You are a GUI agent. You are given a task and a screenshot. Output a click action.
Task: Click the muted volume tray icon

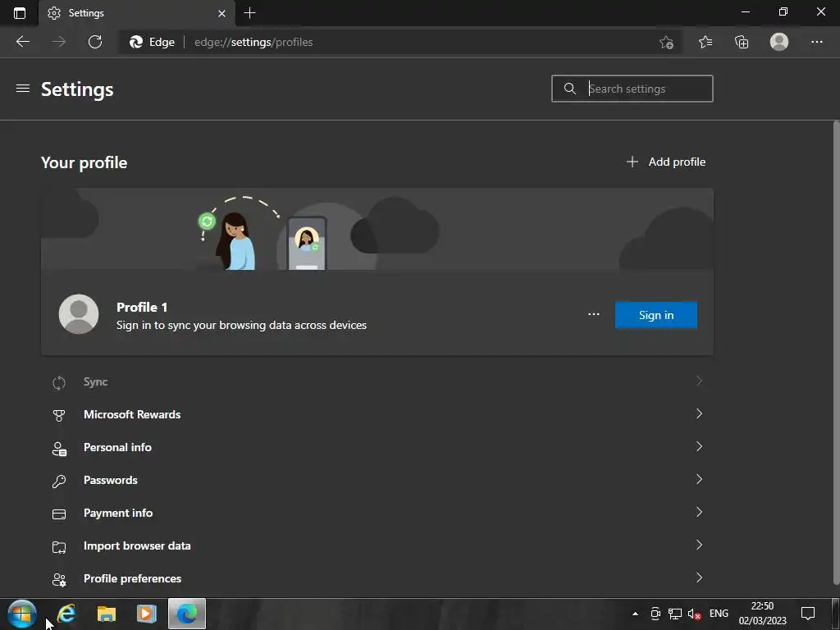pos(694,614)
